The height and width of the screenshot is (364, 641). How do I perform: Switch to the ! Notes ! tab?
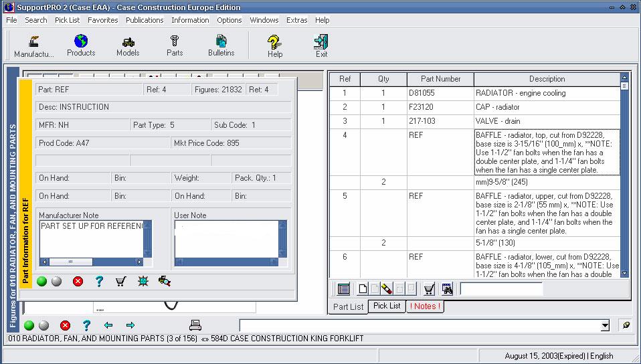[x=425, y=306]
